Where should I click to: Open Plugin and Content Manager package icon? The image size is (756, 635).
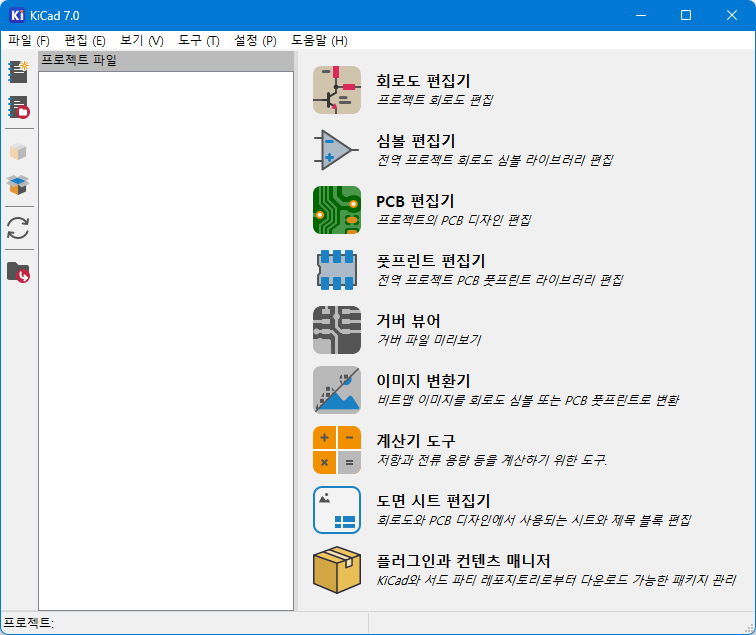337,569
